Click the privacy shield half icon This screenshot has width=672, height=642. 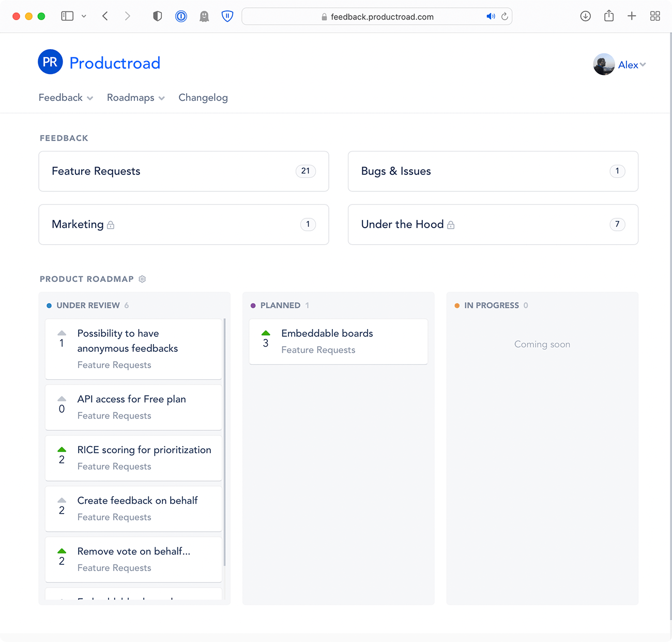(x=158, y=16)
